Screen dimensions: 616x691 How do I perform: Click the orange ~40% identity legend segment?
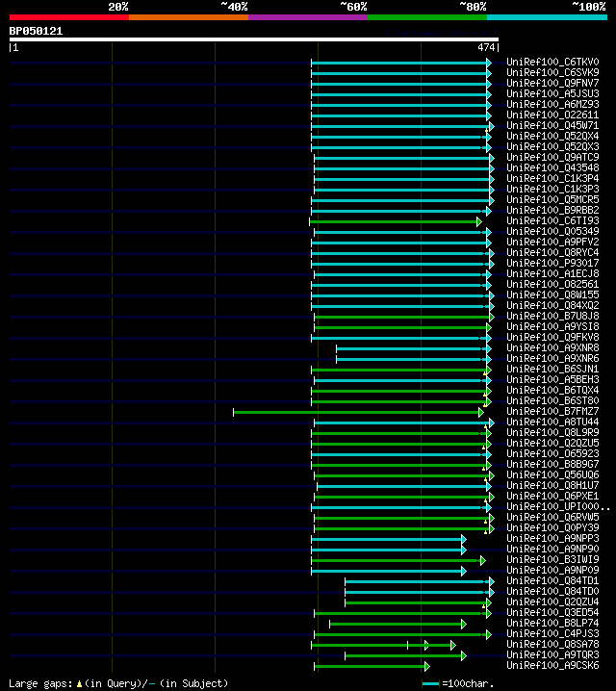pyautogui.click(x=189, y=17)
